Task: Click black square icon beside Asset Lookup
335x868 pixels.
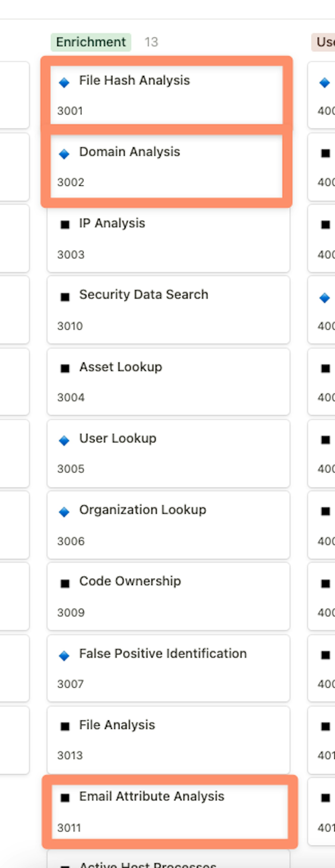Action: [x=65, y=368]
